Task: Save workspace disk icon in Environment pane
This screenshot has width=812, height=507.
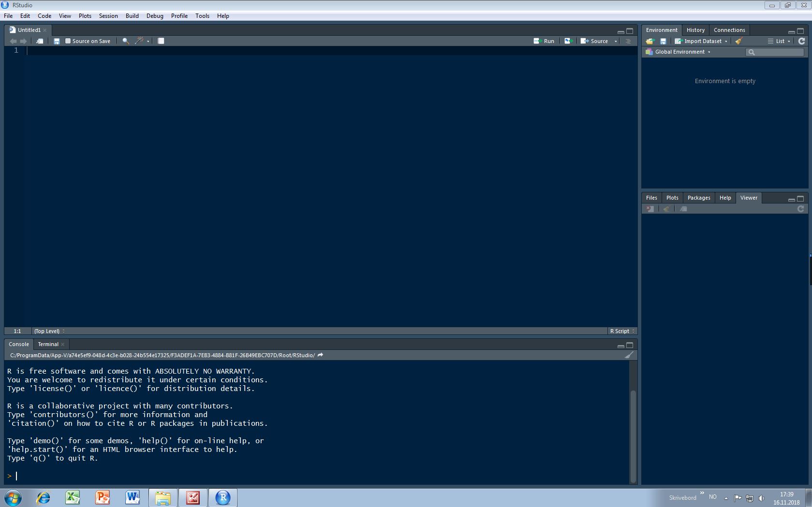Action: 663,41
